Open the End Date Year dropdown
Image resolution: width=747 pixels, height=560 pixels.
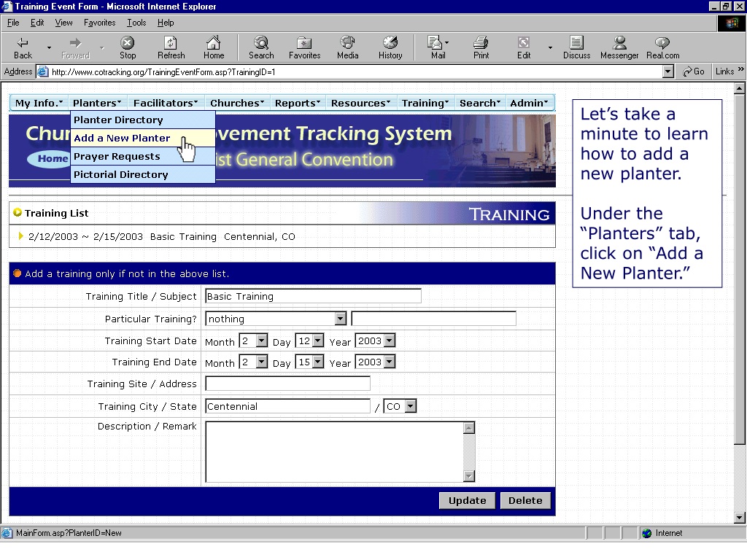(390, 362)
